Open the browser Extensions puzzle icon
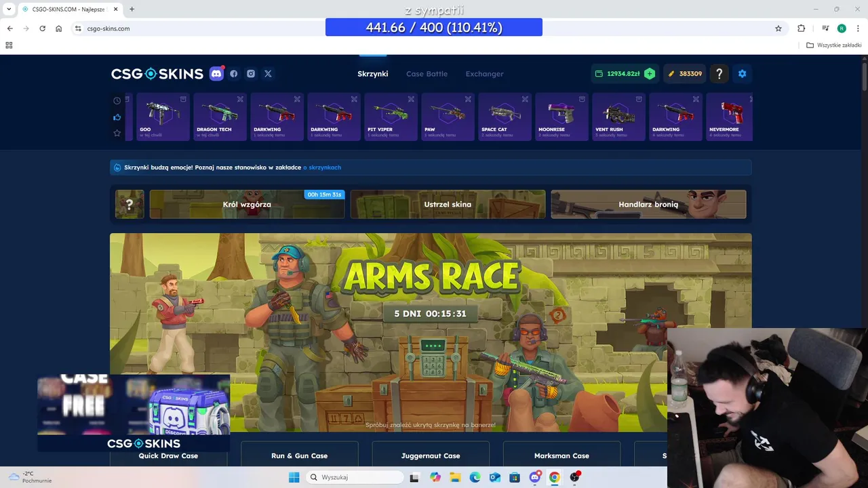This screenshot has width=868, height=488. click(802, 28)
